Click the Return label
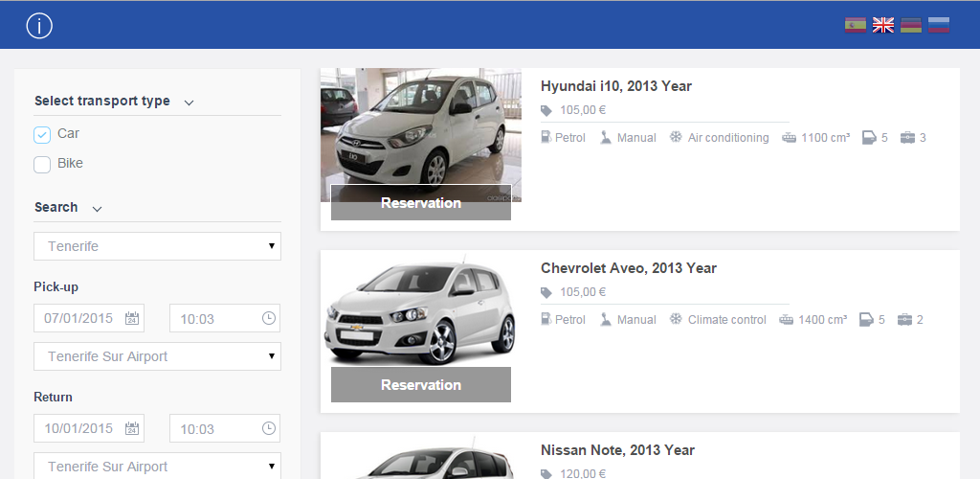Image resolution: width=980 pixels, height=479 pixels. point(54,397)
